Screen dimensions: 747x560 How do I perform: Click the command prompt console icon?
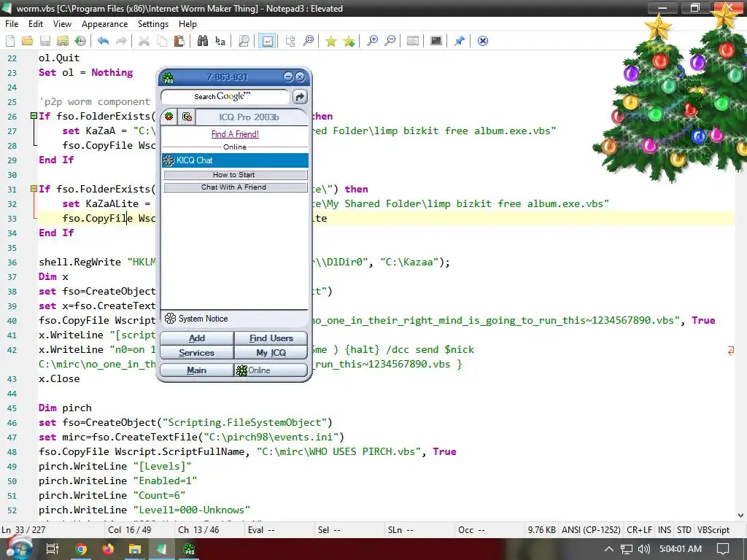pos(436,41)
